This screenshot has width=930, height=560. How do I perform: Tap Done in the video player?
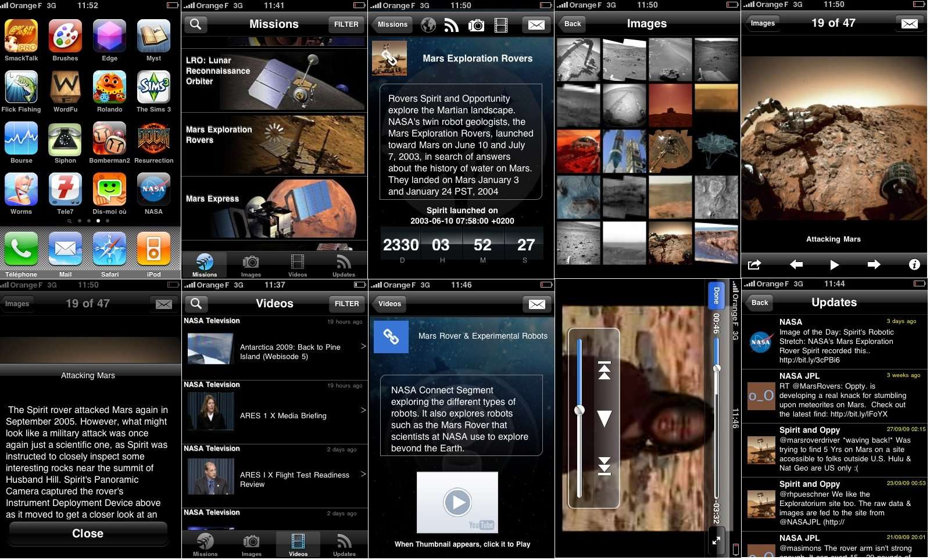[x=716, y=295]
